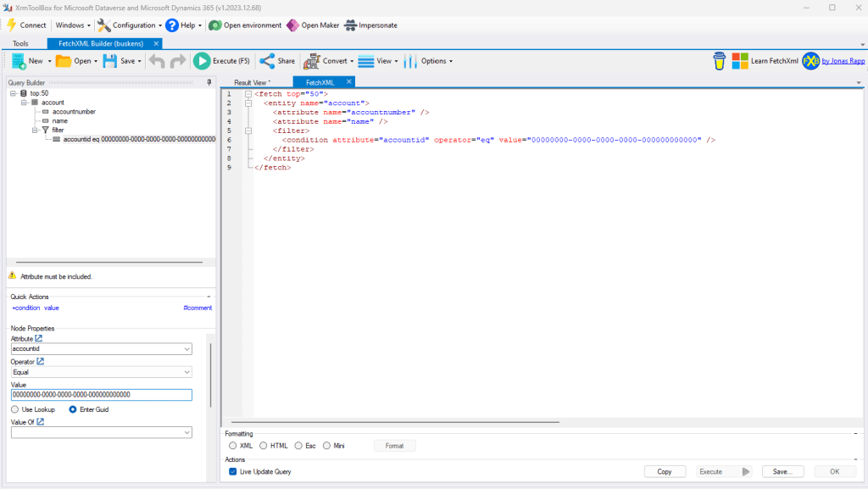Click into the Value GUID text field
Image resolution: width=868 pixels, height=489 pixels.
click(101, 395)
